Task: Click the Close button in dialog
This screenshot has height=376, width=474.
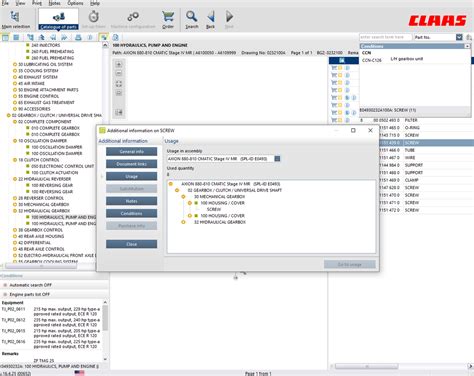Action: tap(132, 244)
